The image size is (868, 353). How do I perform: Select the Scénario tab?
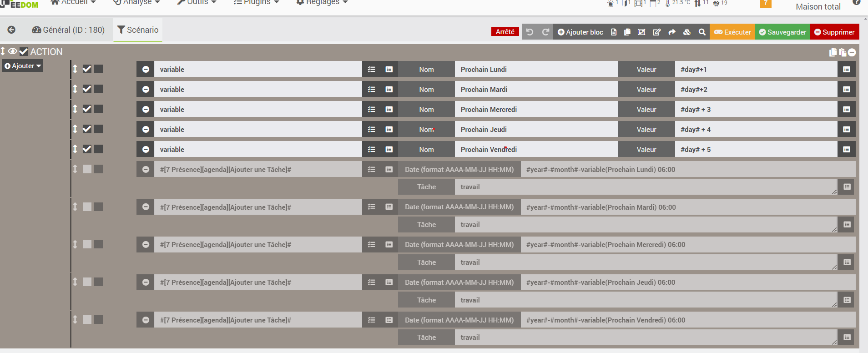coord(138,30)
